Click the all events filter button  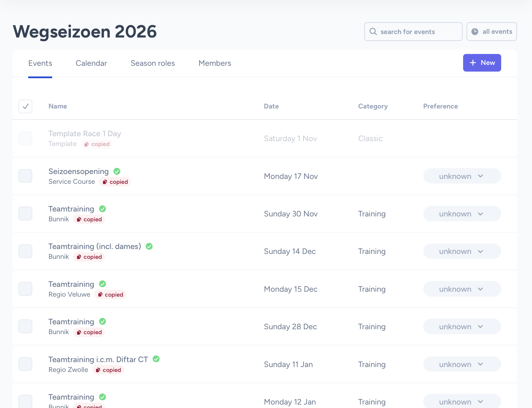[x=491, y=31]
